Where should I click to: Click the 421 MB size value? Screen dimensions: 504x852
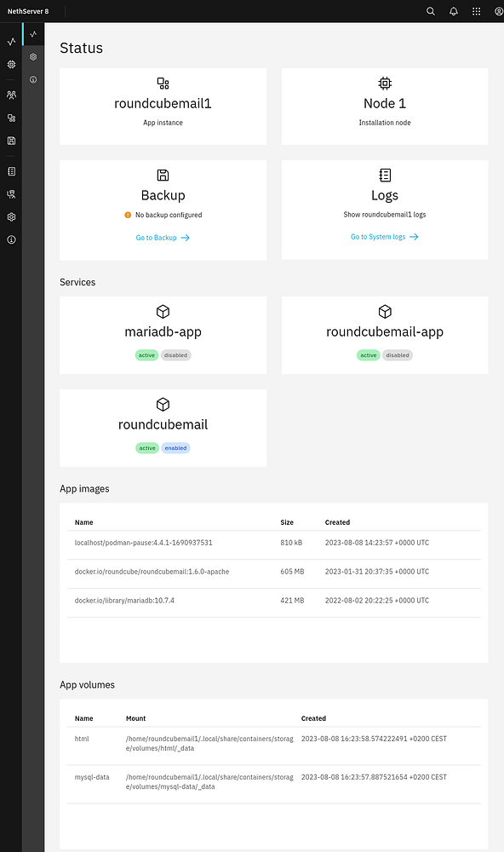tap(292, 601)
